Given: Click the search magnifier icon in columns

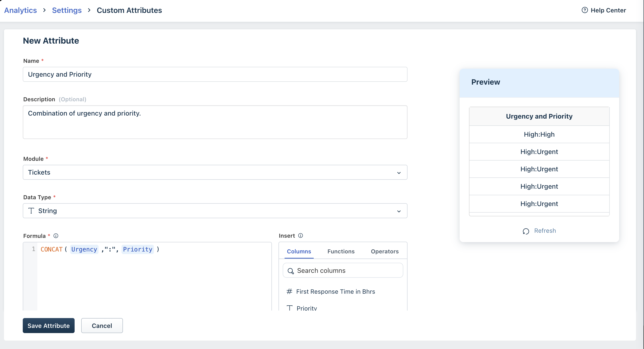Looking at the screenshot, I should click(290, 271).
